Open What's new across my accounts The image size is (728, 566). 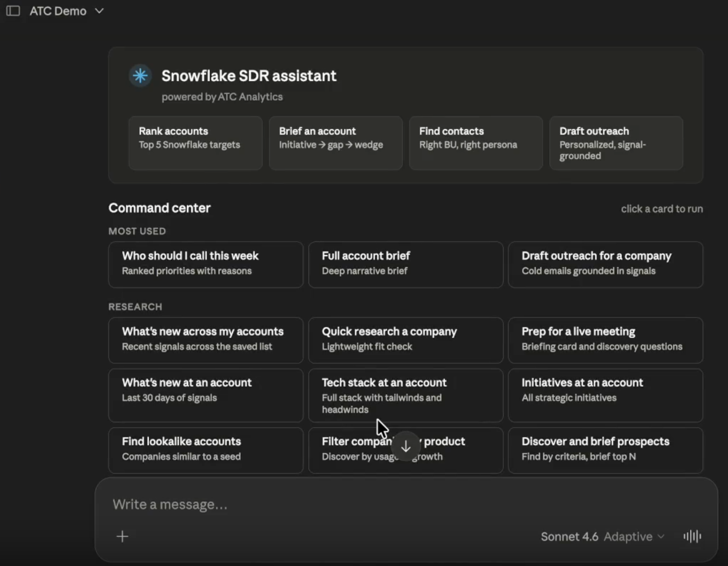point(206,340)
